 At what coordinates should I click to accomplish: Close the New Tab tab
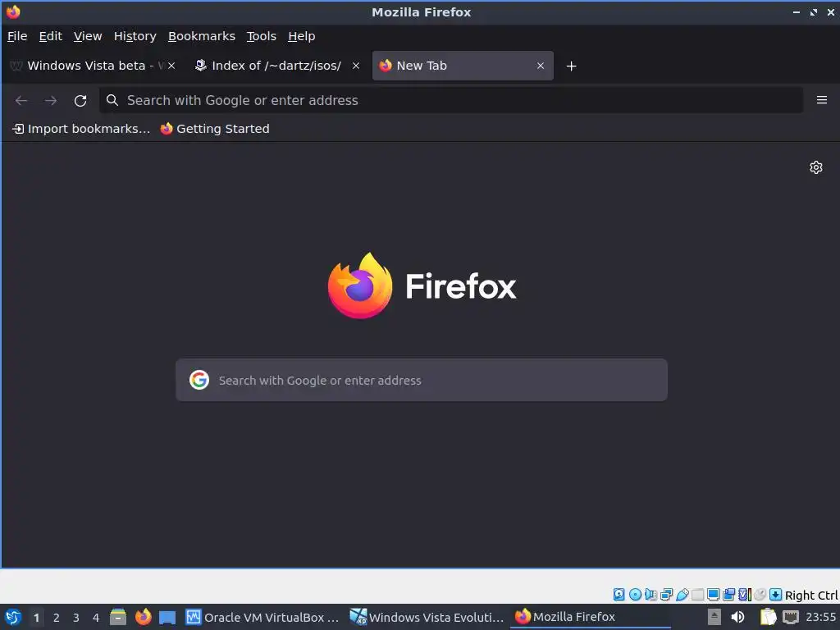(x=540, y=66)
